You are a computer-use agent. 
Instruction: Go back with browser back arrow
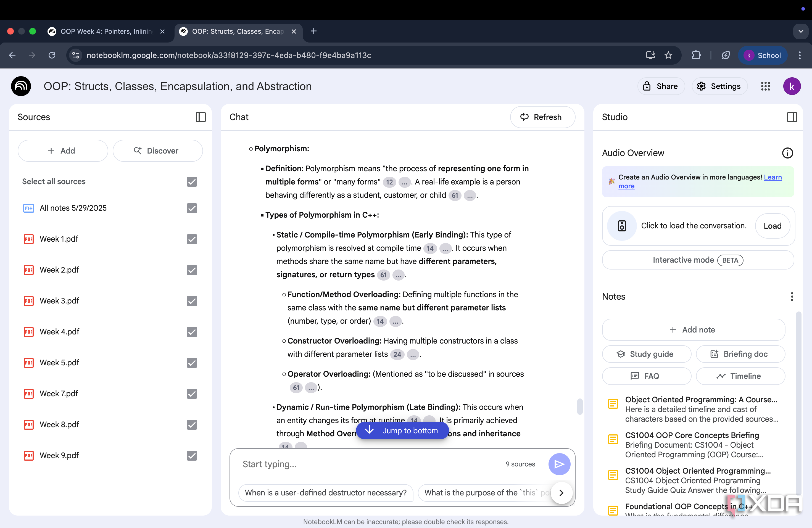(x=13, y=55)
